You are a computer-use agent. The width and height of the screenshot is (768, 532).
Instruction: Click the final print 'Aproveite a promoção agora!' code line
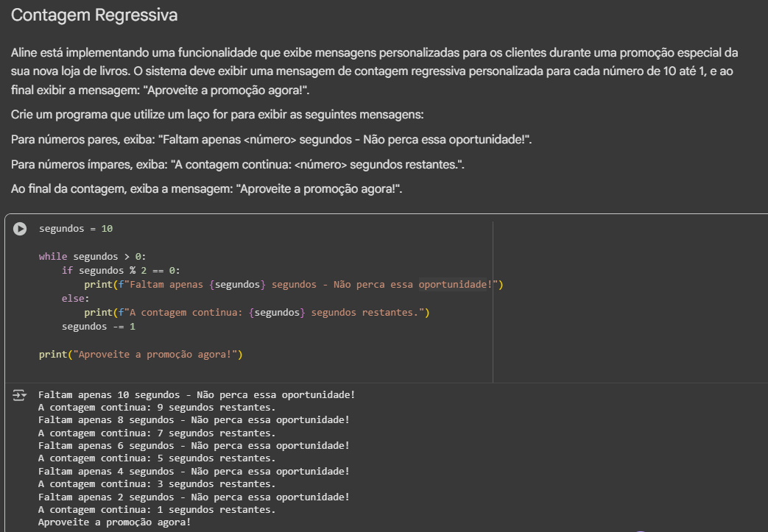tap(141, 355)
